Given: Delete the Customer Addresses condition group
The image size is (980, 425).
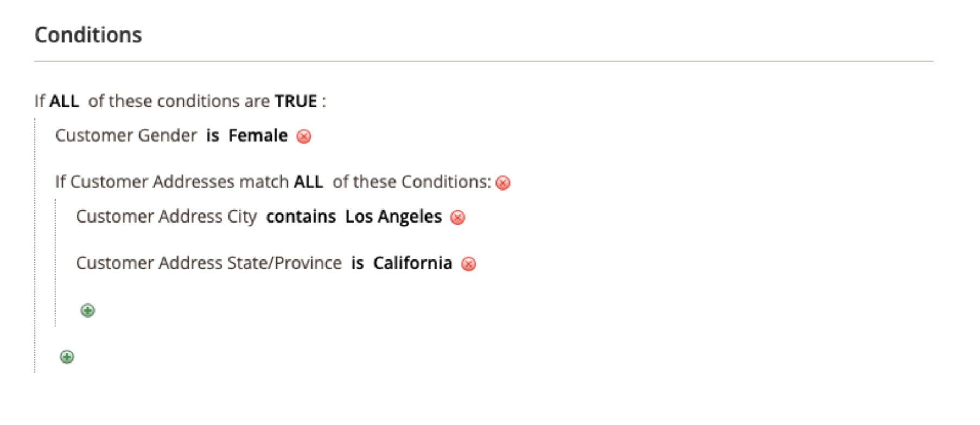Looking at the screenshot, I should pos(503,183).
